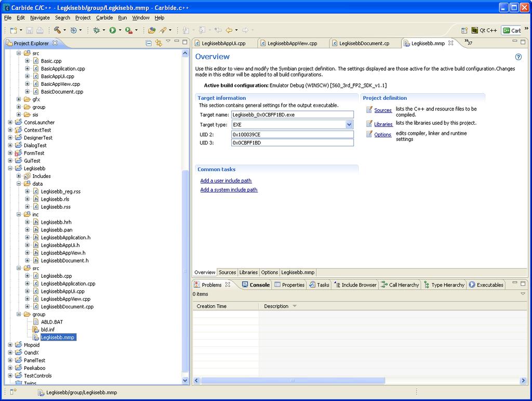Toggle Link with Editor in Project Explorer

click(x=158, y=43)
